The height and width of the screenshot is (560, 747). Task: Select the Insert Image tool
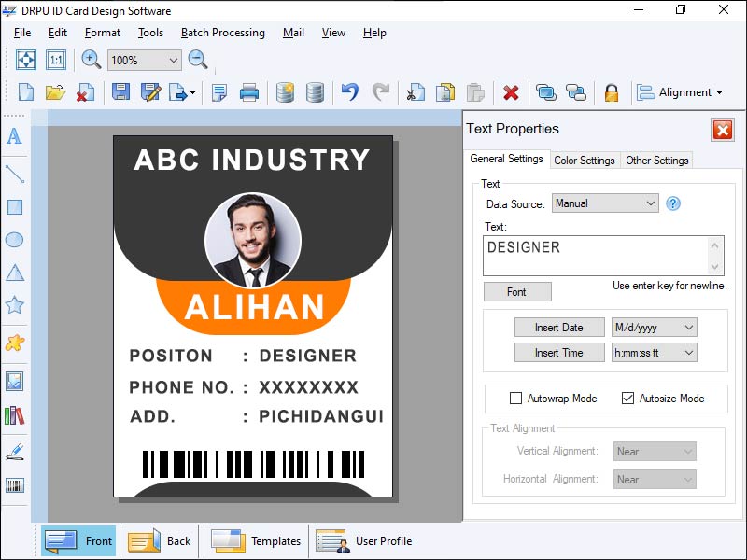pos(14,381)
